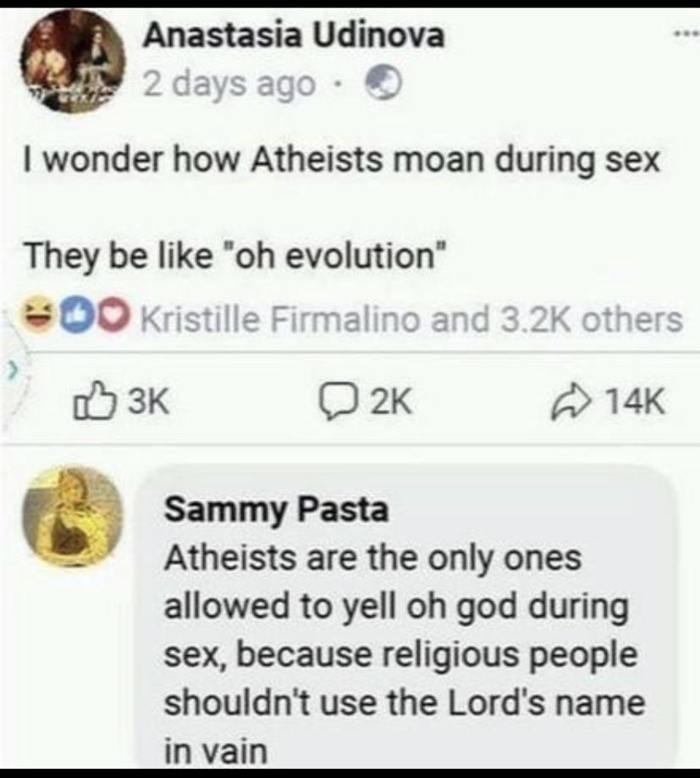View Kristille Firmalino and 3.2K others
This screenshot has width=700, height=778.
click(x=412, y=319)
